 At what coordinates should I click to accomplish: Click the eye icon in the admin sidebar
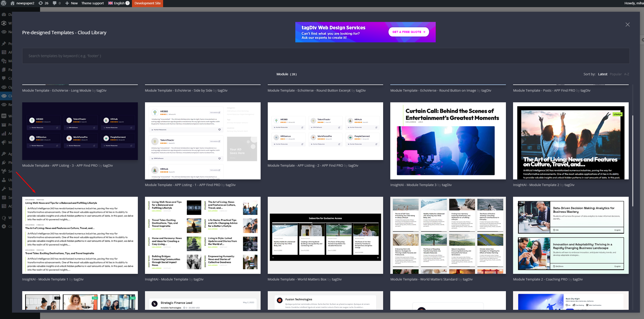[4, 23]
